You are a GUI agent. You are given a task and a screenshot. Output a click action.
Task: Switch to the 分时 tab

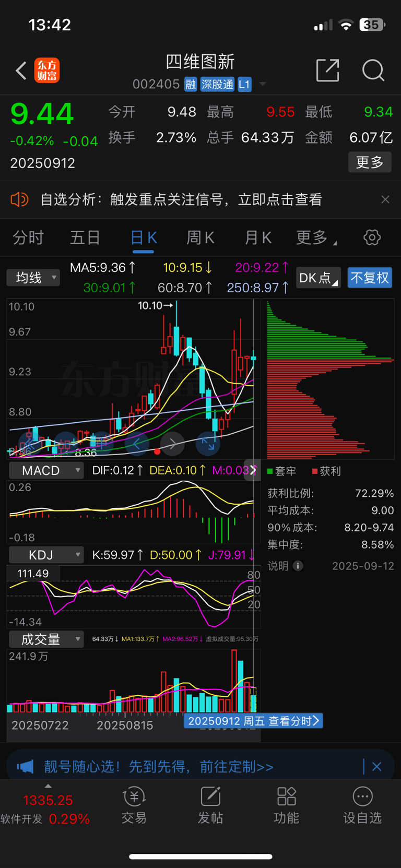(x=28, y=238)
